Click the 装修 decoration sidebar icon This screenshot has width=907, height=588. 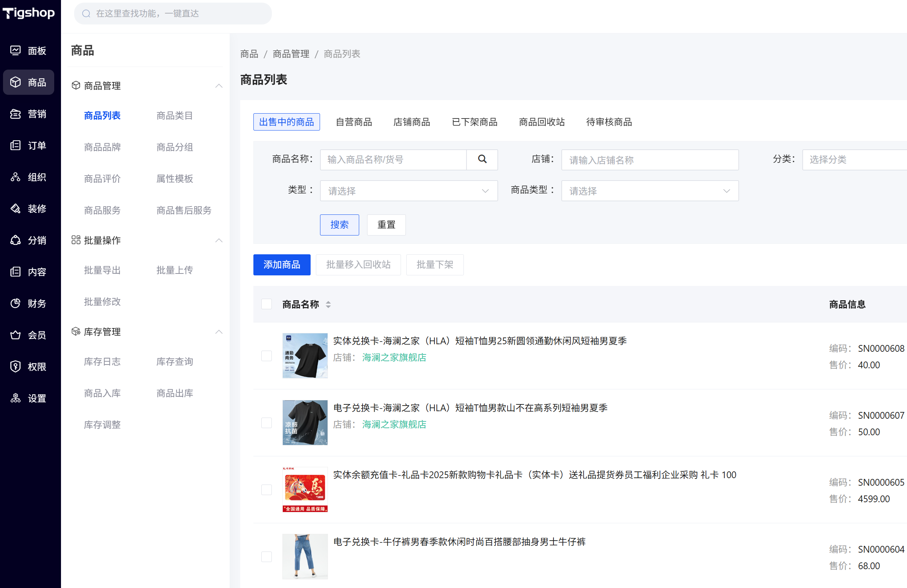click(x=15, y=209)
